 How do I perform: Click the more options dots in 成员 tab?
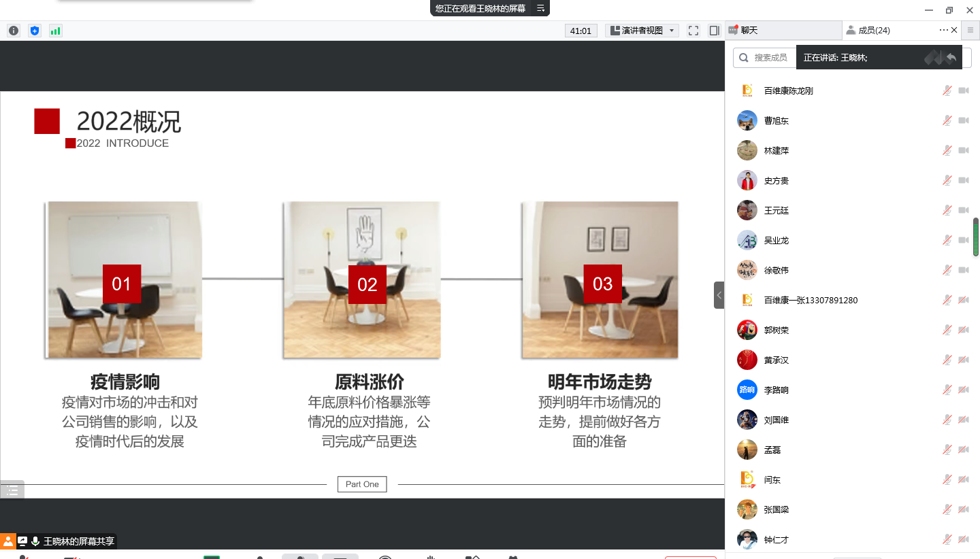pos(943,30)
